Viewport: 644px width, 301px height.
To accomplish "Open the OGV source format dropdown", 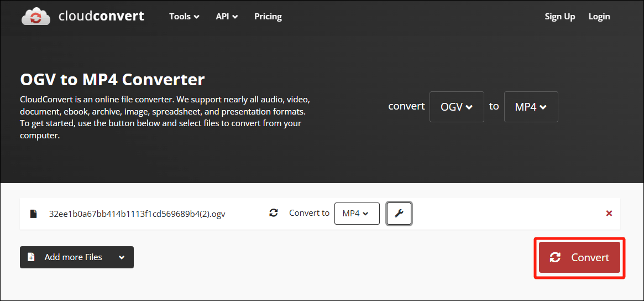I will click(x=457, y=107).
